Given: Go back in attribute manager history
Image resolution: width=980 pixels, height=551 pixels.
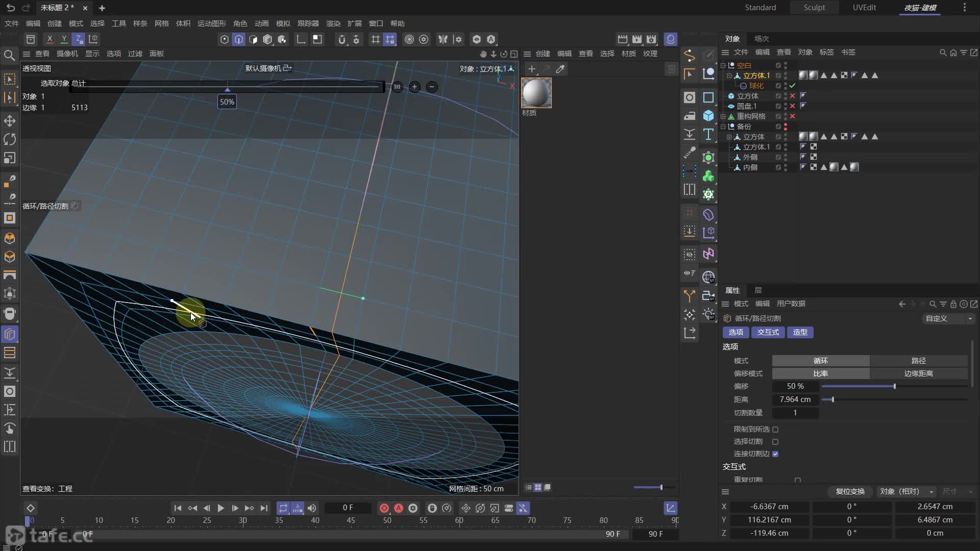Looking at the screenshot, I should click(x=902, y=304).
